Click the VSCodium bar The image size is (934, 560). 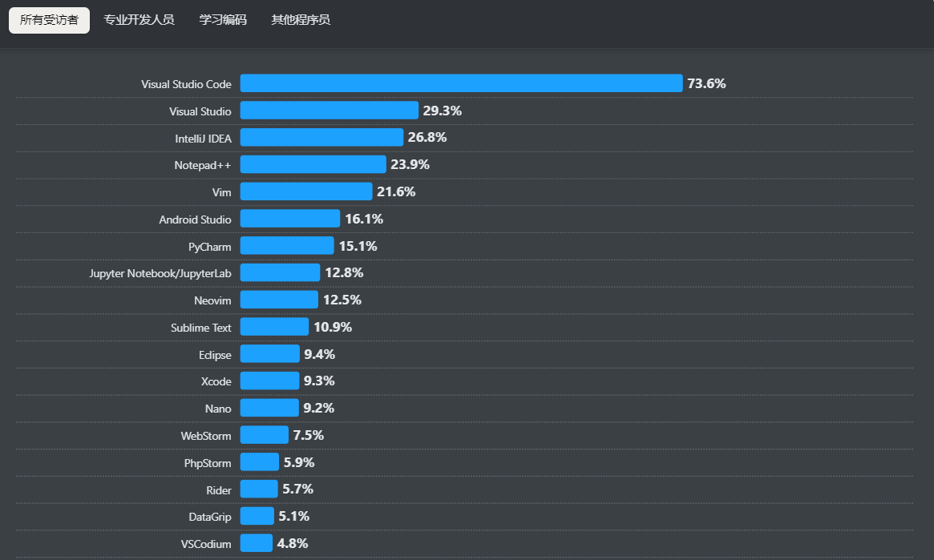(257, 543)
